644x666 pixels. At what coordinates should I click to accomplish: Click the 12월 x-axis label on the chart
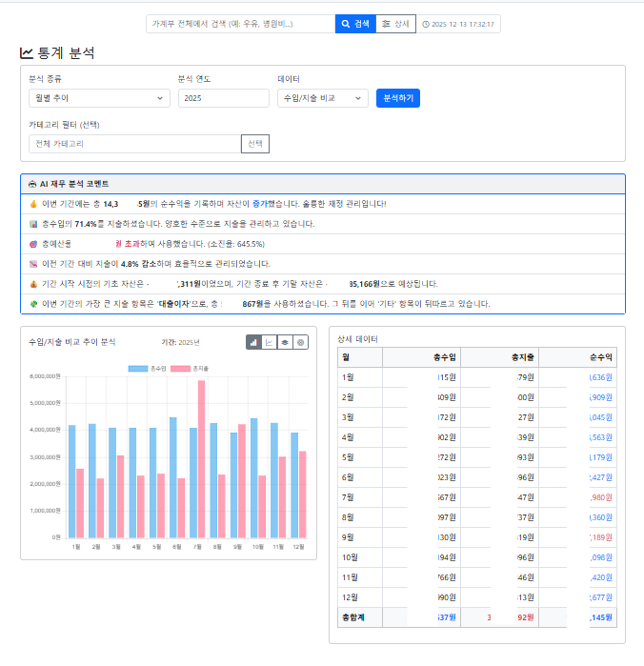(x=298, y=547)
